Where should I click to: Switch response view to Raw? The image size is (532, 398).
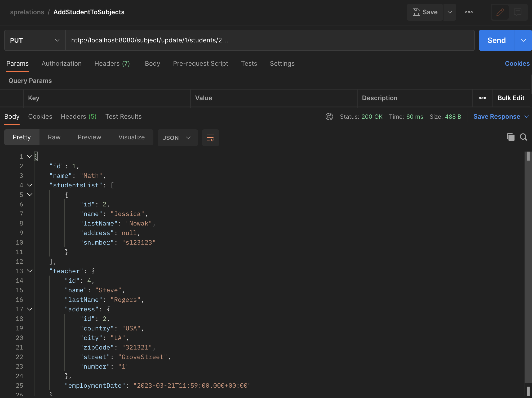(54, 137)
